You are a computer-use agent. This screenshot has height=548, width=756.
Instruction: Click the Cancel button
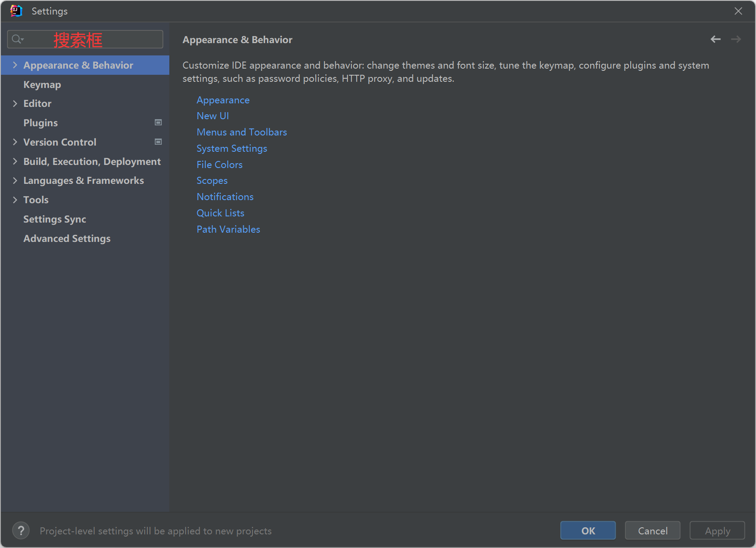point(653,530)
